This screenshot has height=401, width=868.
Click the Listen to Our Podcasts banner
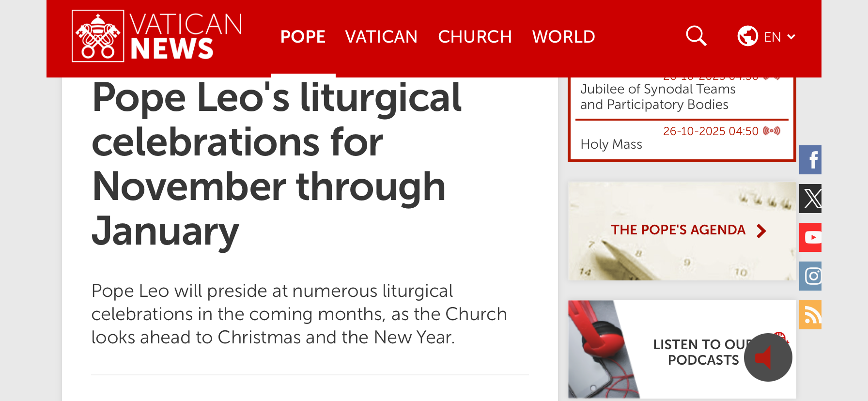point(682,349)
